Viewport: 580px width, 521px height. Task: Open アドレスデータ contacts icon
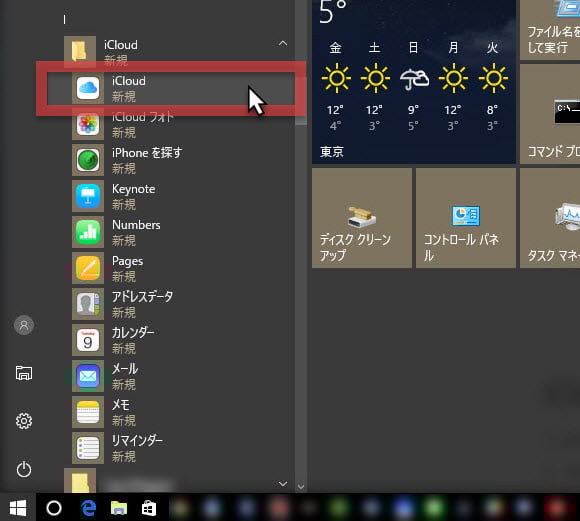(88, 304)
